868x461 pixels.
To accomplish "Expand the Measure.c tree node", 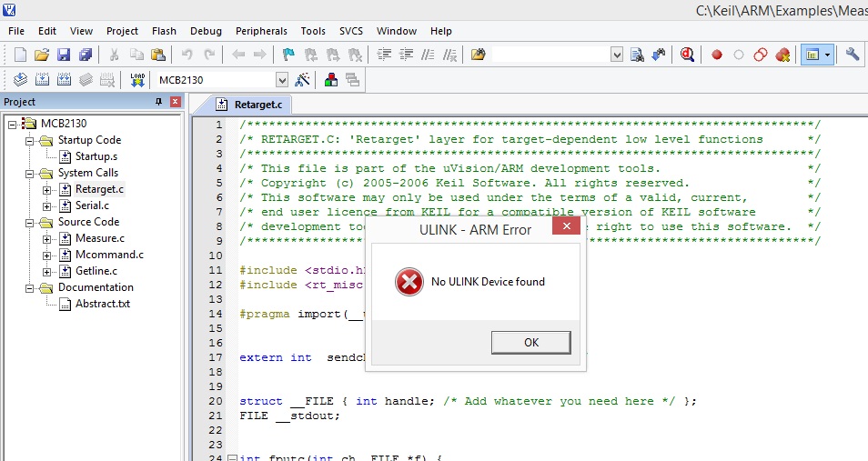I will 46,239.
